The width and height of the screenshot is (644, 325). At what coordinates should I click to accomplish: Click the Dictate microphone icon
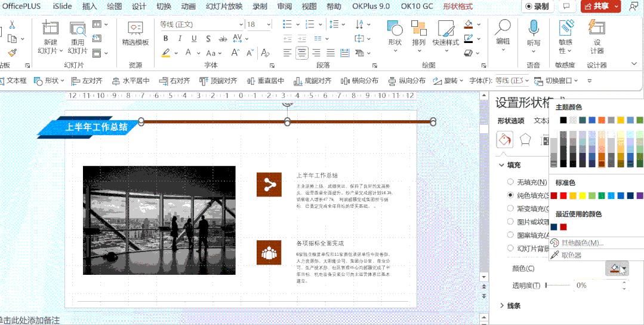tap(534, 28)
